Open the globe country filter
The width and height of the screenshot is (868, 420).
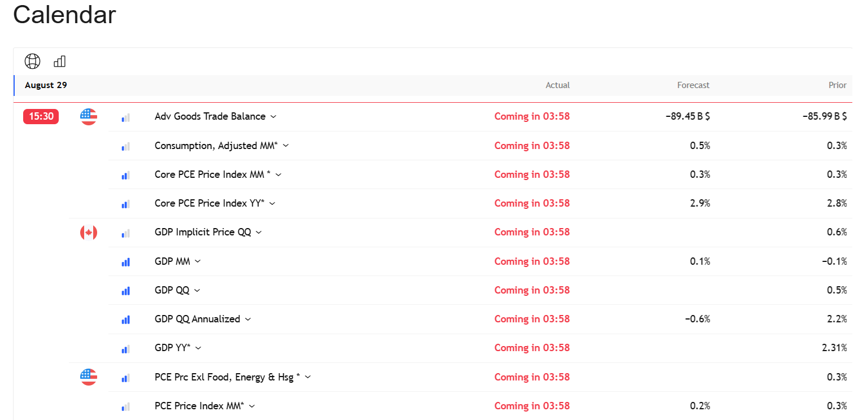[x=33, y=62]
